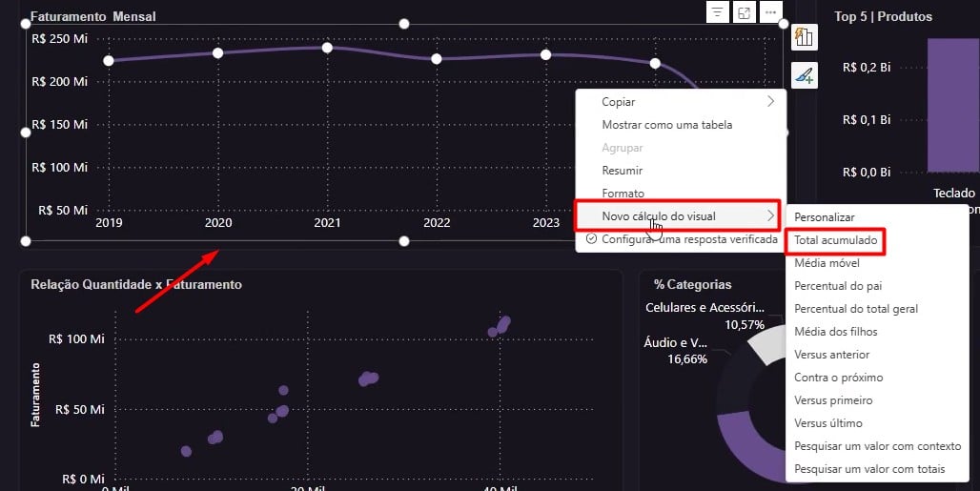Select Configurar uma resposta verificada

[x=682, y=239]
